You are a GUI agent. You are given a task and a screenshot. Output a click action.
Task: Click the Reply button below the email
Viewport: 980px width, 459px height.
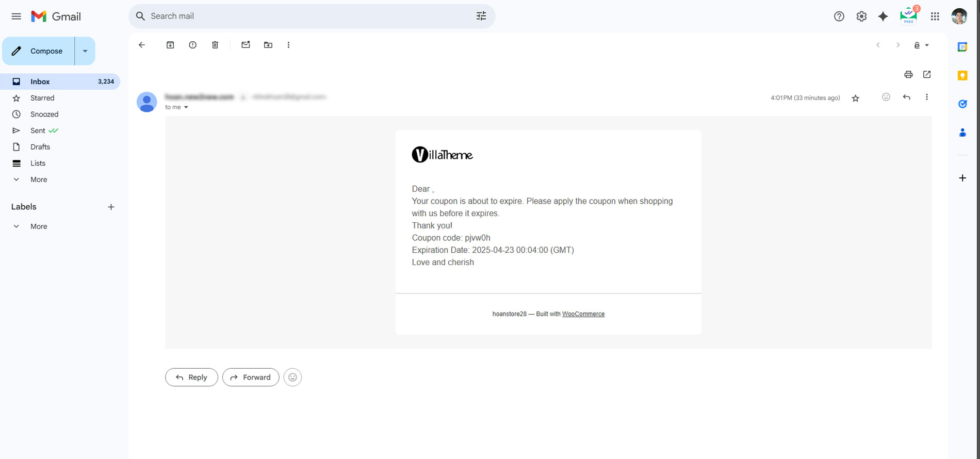(x=191, y=377)
